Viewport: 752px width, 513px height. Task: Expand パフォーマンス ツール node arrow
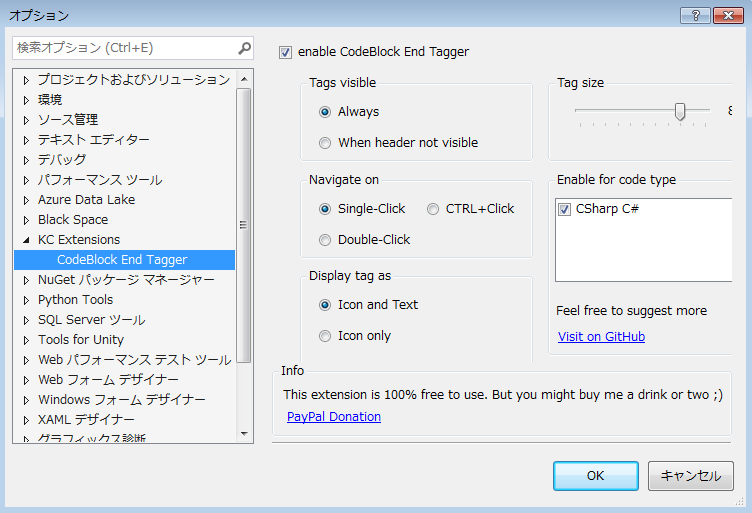pos(26,180)
